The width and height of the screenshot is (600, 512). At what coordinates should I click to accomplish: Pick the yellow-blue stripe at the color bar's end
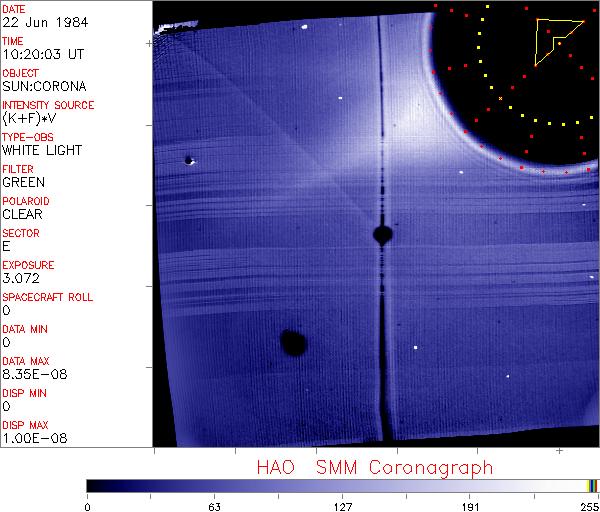[592, 485]
